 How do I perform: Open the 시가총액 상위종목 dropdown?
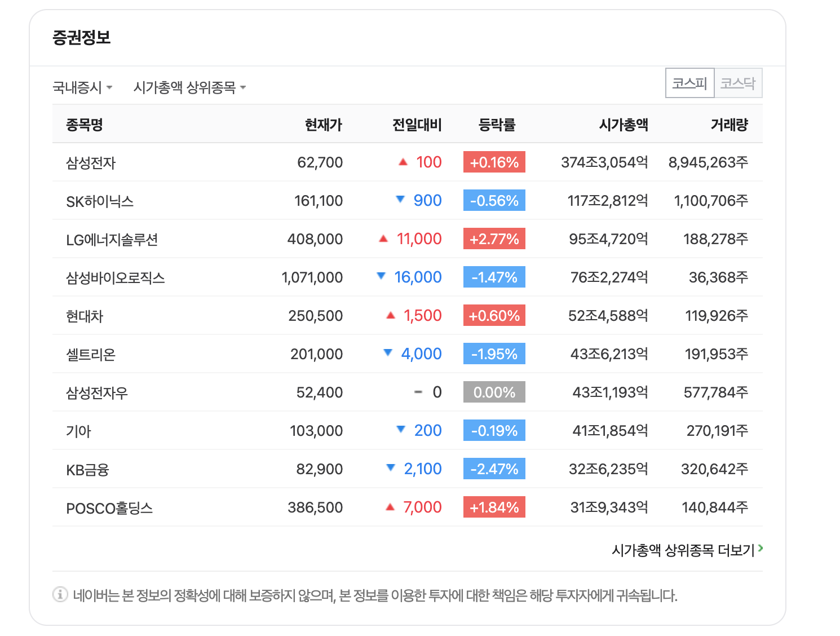190,87
